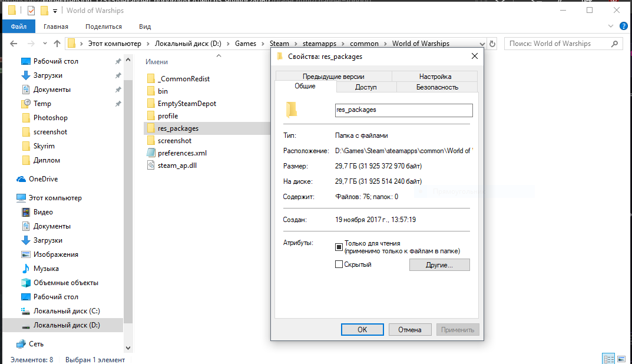Expand breadcrumb arrow after Steam
The height and width of the screenshot is (364, 632).
click(296, 44)
